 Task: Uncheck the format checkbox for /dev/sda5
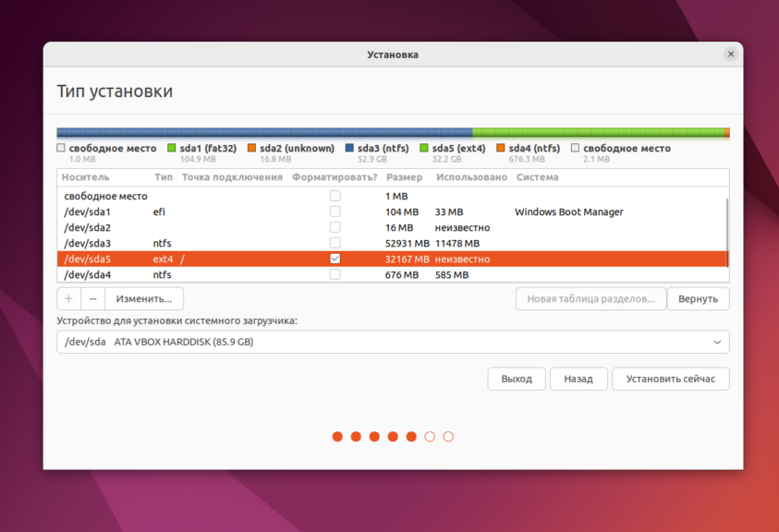335,259
